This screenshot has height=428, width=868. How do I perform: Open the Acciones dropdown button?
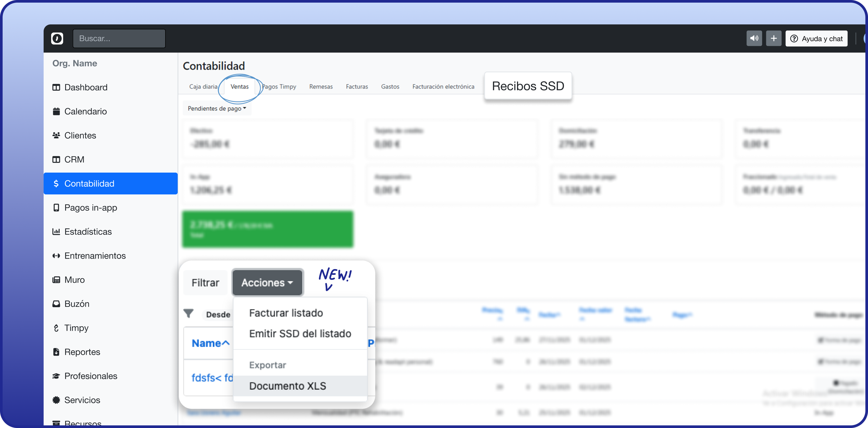pos(267,282)
